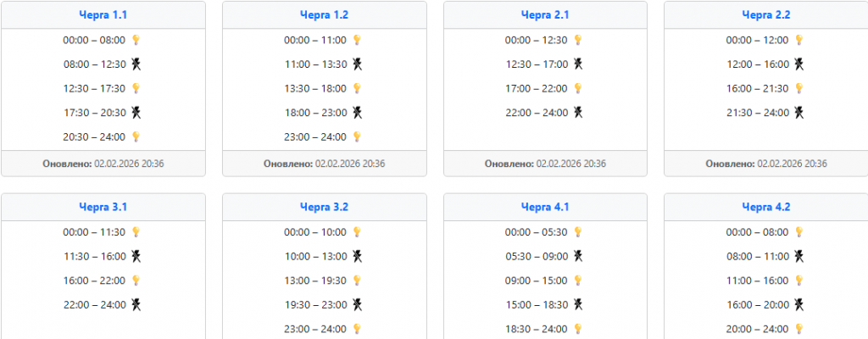Open the Черга 4.2 heading link
Viewport: 868px width, 339px height.
tap(765, 207)
